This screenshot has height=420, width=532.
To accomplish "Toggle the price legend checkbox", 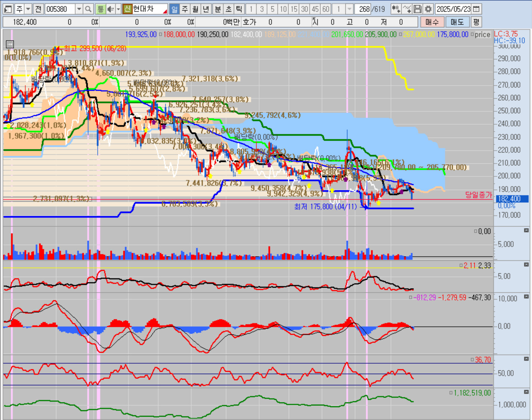I will tap(472, 34).
